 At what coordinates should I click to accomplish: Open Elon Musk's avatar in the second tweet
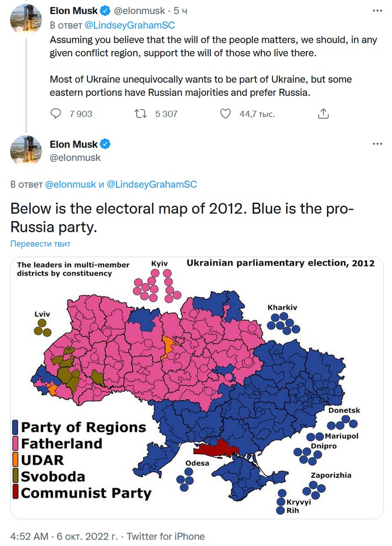click(x=26, y=151)
